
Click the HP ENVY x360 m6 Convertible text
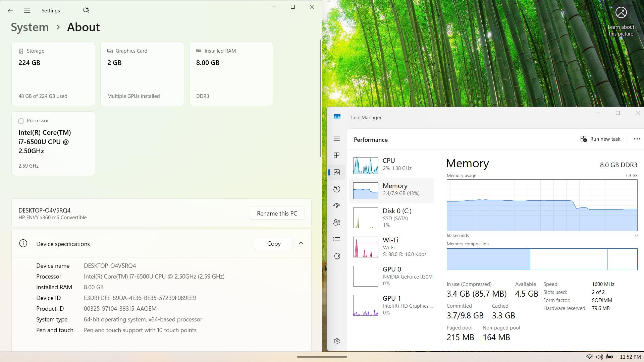pyautogui.click(x=52, y=218)
